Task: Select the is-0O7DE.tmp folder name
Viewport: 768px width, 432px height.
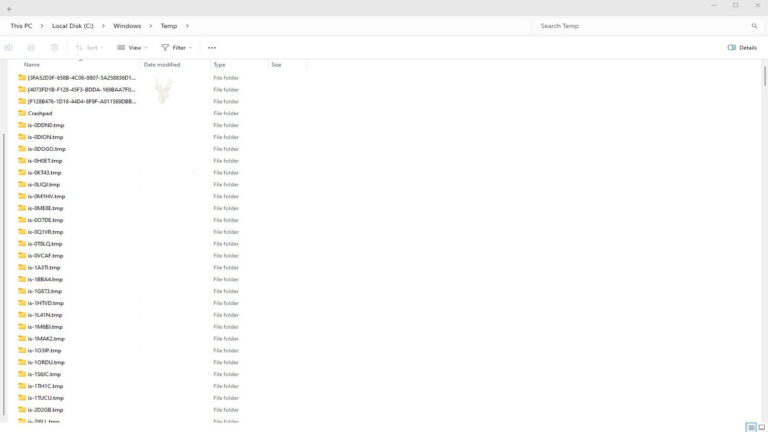Action: 45,220
